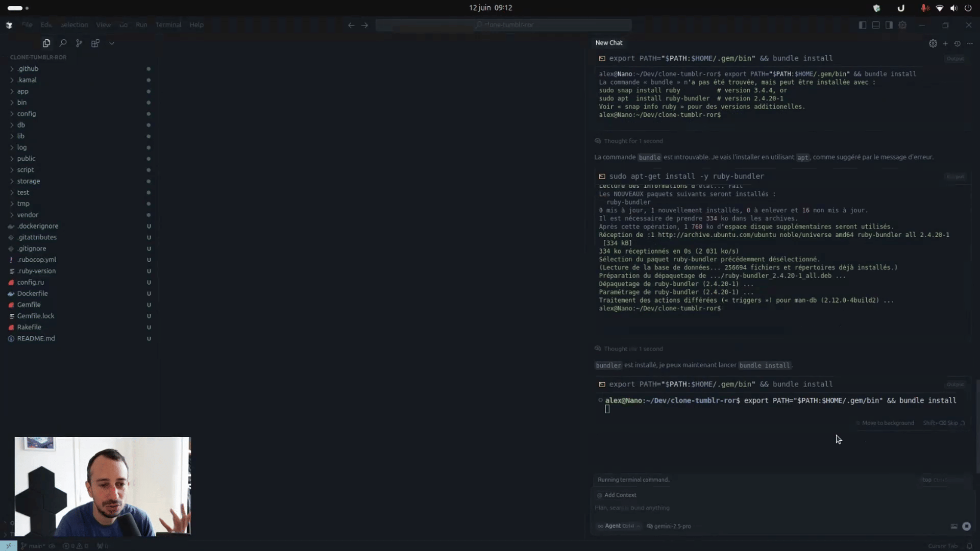Open the Run menu
Image resolution: width=980 pixels, height=551 pixels.
click(141, 24)
